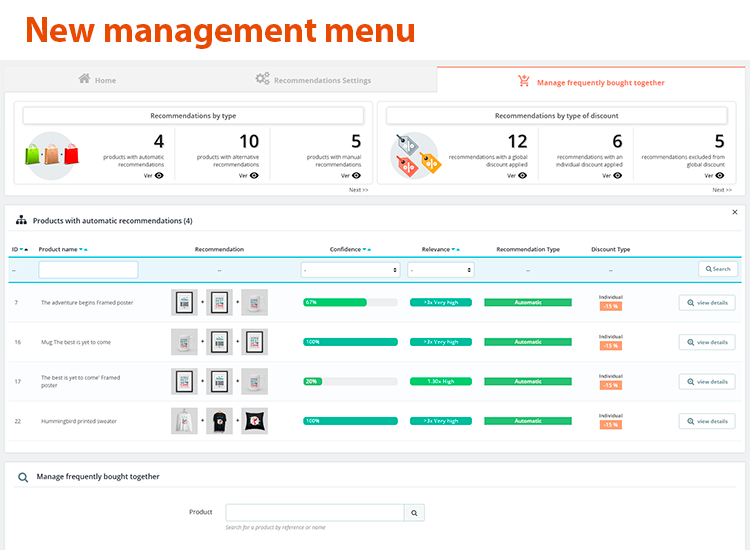Click 100% confidence bar for Hummingbird sweater
Screen dimensions: 750x550
[350, 421]
